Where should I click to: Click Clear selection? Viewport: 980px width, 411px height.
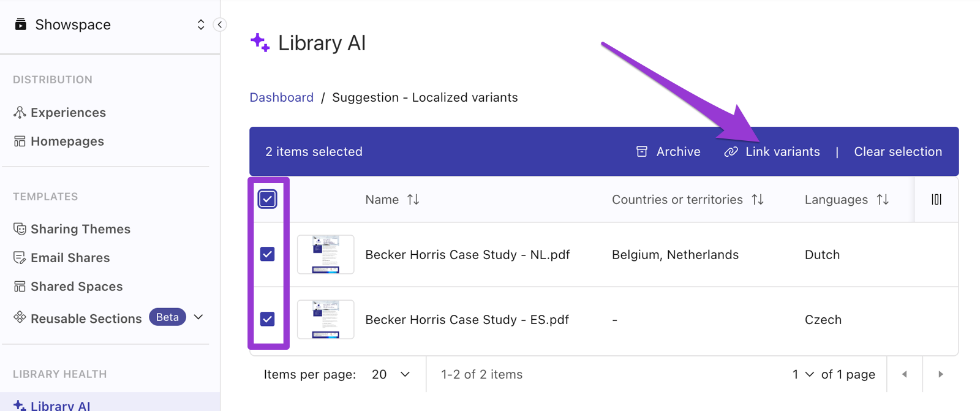(x=898, y=152)
